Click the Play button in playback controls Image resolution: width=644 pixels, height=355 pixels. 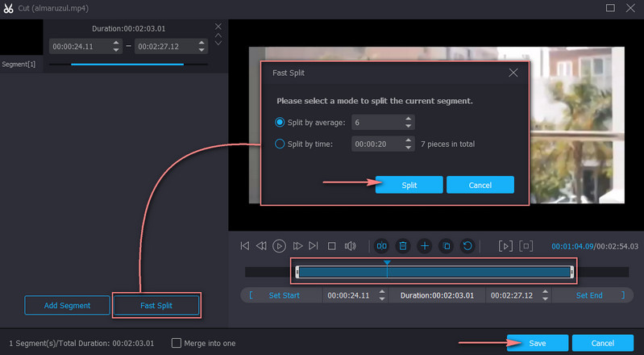[279, 246]
